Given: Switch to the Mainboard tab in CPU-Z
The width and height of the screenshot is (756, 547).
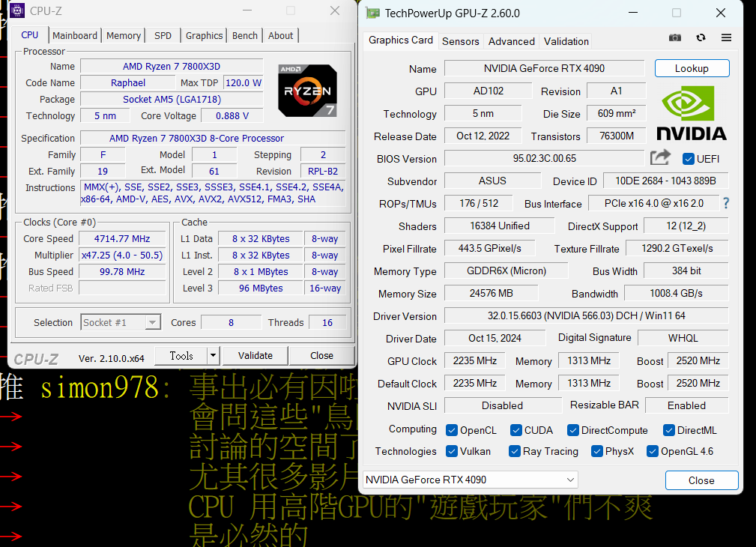Looking at the screenshot, I should coord(75,35).
